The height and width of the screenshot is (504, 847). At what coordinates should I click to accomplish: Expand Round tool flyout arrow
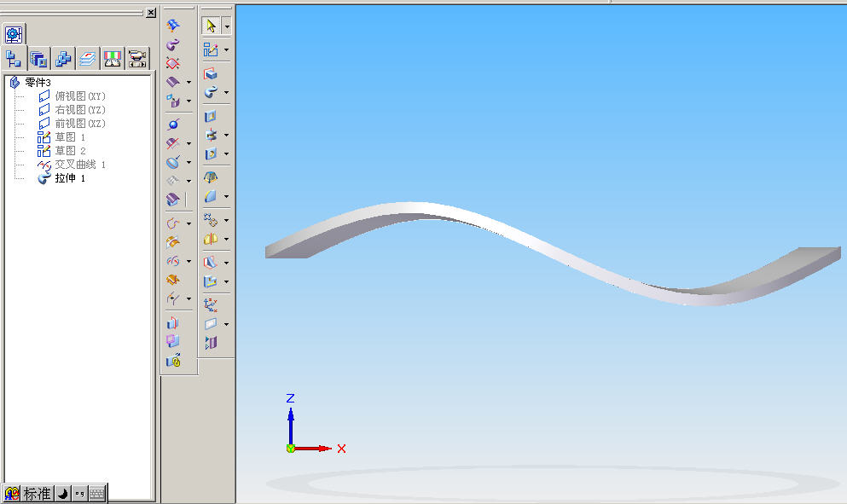pyautogui.click(x=226, y=197)
